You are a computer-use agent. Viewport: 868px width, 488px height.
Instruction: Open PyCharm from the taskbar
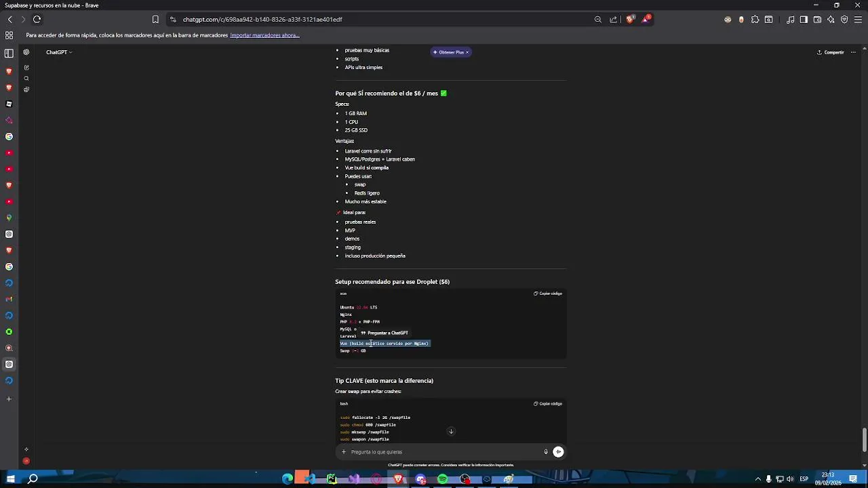[x=332, y=479]
